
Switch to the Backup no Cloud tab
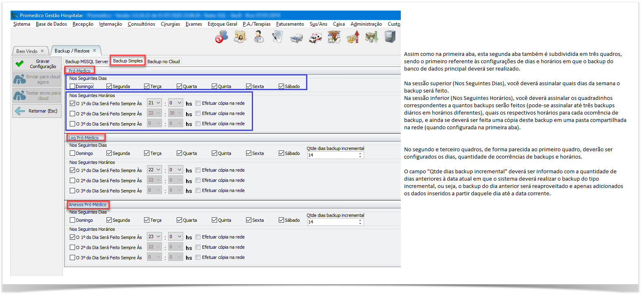coord(163,62)
